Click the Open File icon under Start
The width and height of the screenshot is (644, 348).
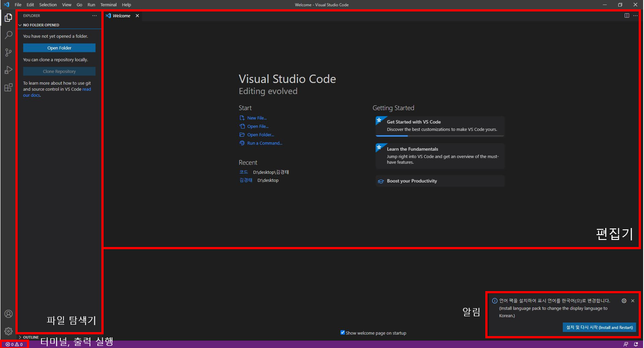(242, 126)
